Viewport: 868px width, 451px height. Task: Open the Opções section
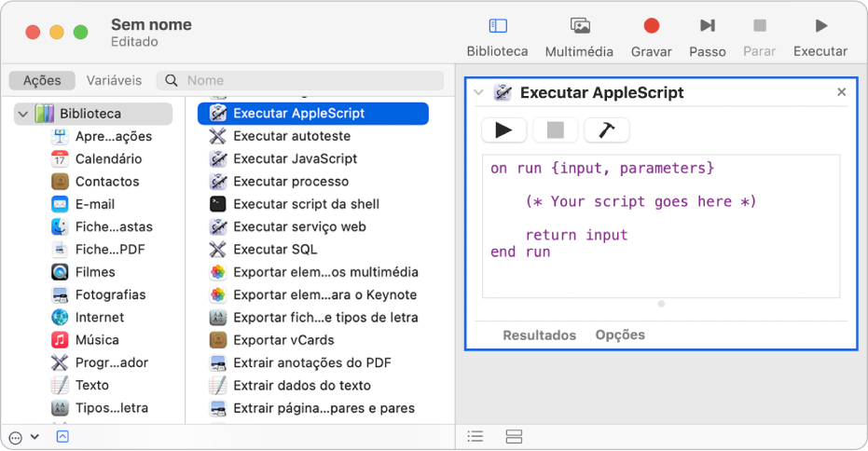619,335
